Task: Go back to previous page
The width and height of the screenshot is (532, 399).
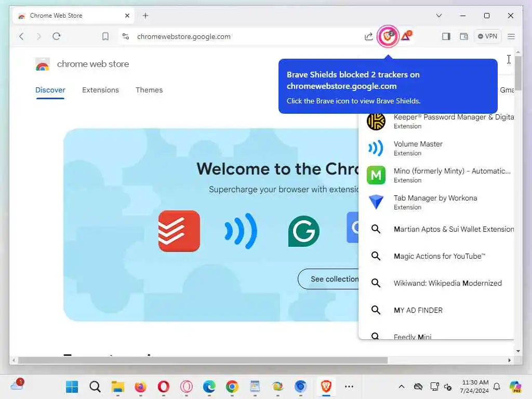Action: tap(21, 36)
